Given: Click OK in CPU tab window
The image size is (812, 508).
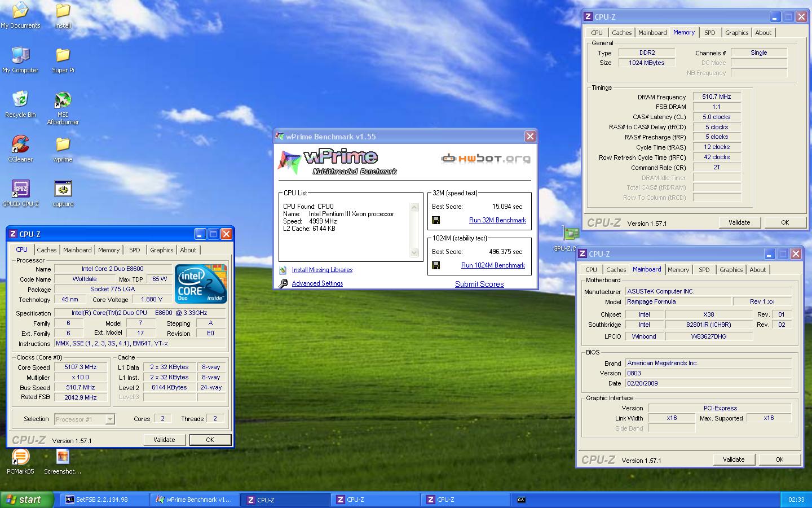Looking at the screenshot, I should pyautogui.click(x=210, y=440).
